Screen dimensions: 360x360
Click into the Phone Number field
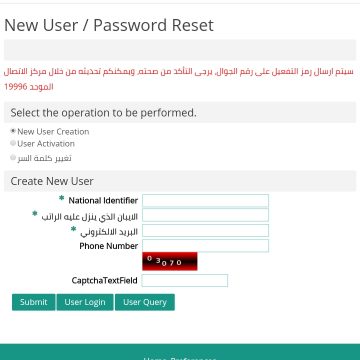click(205, 246)
